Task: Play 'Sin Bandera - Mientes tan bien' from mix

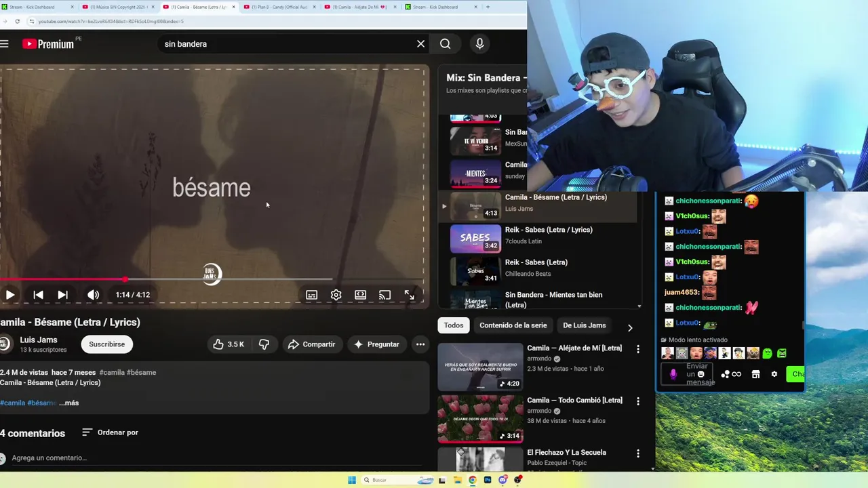Action: [539, 300]
